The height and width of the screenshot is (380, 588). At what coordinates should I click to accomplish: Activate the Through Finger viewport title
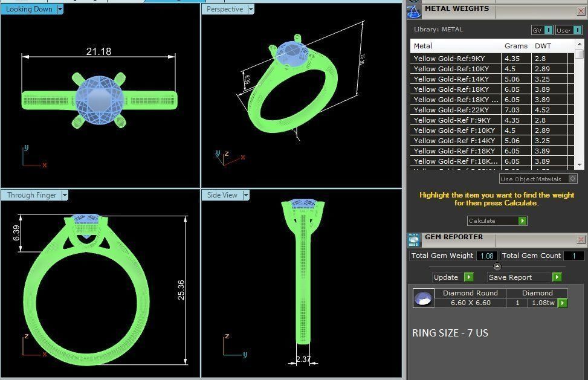[x=31, y=195]
